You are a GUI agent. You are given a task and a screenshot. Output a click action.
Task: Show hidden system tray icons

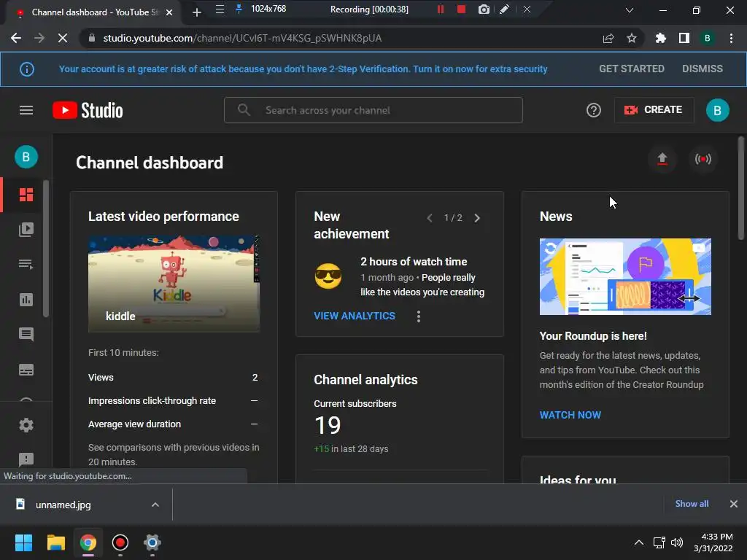pyautogui.click(x=639, y=542)
